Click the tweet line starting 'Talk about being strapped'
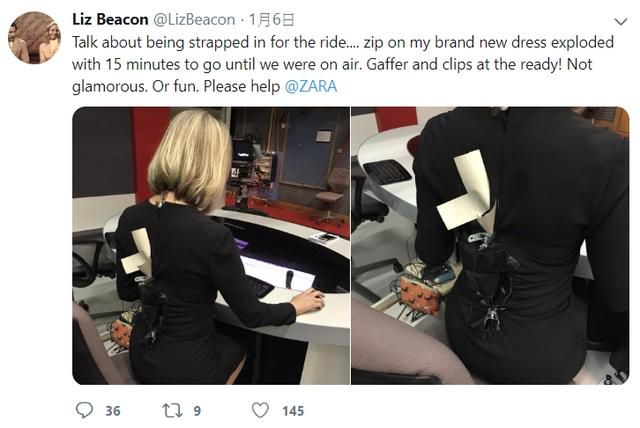This screenshot has width=640, height=428. [343, 42]
